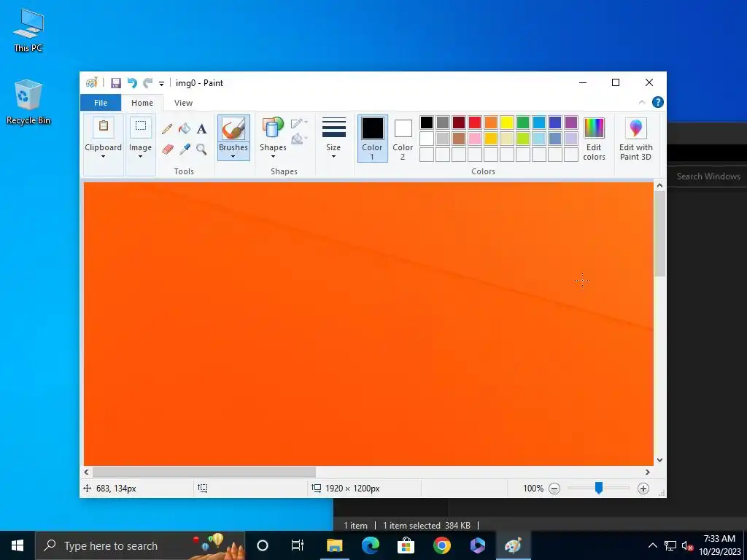Image resolution: width=747 pixels, height=560 pixels.
Task: Pick the purple color swatch
Action: coord(571,122)
